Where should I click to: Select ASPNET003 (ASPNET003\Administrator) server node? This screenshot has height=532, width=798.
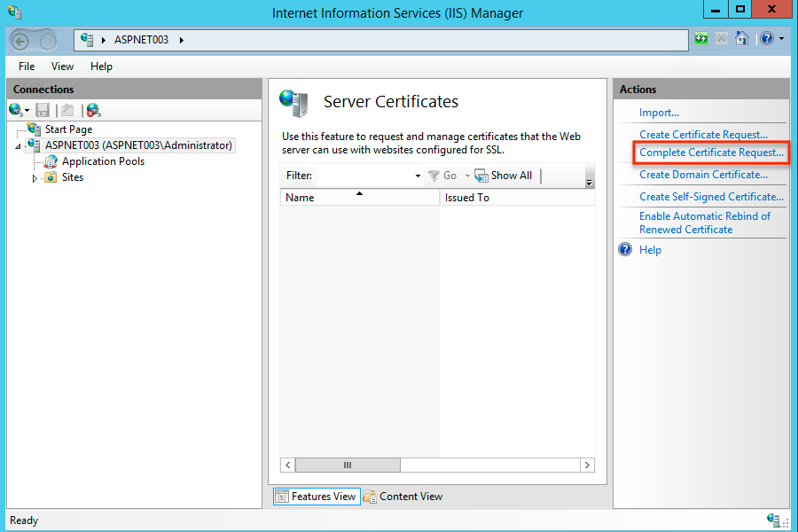138,145
